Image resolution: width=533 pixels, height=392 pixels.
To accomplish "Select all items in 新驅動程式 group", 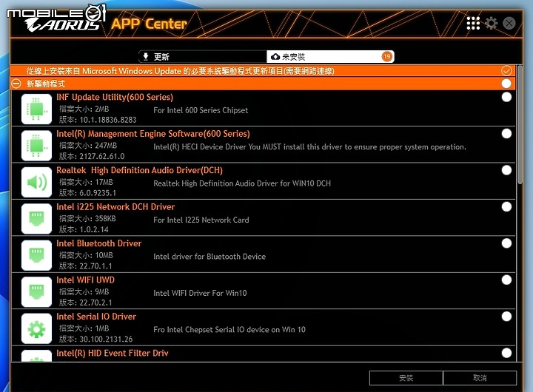I will [506, 84].
